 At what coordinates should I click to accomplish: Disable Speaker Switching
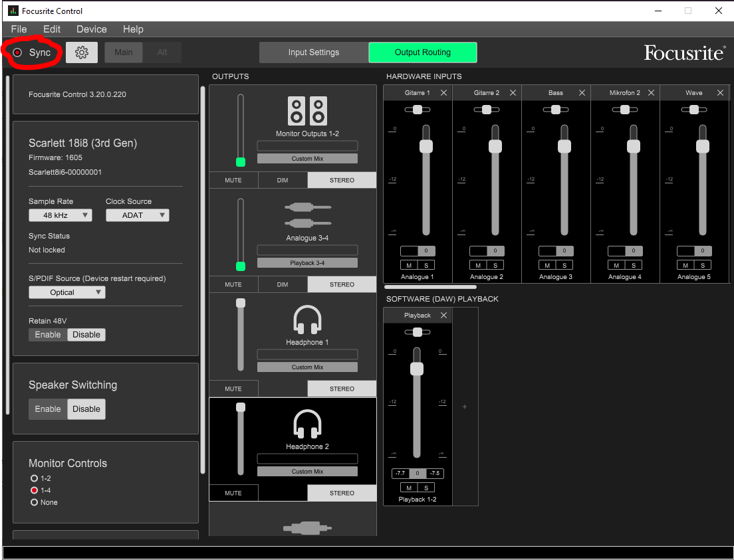tap(86, 409)
